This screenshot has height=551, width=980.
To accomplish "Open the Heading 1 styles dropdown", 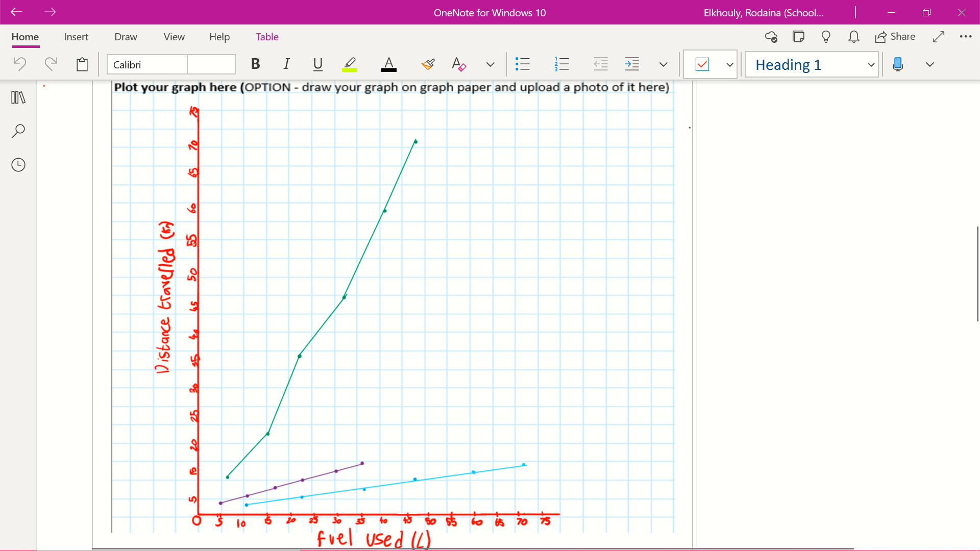I will 812,65.
